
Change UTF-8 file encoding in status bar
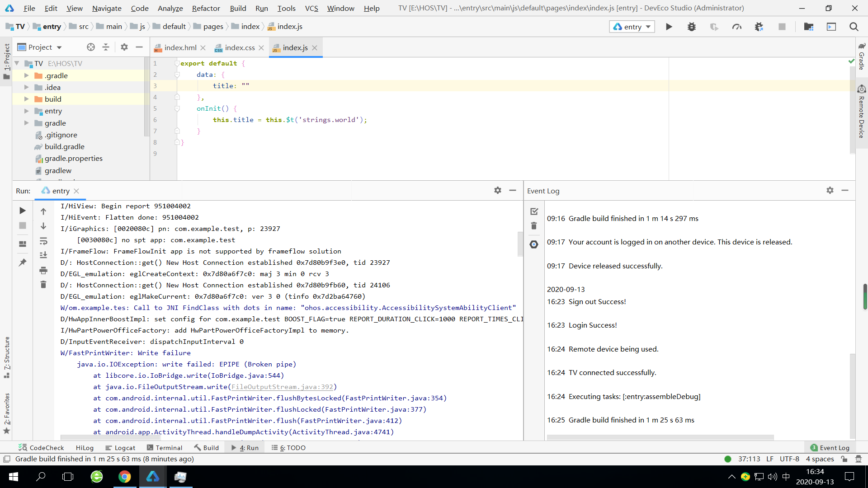(x=789, y=459)
